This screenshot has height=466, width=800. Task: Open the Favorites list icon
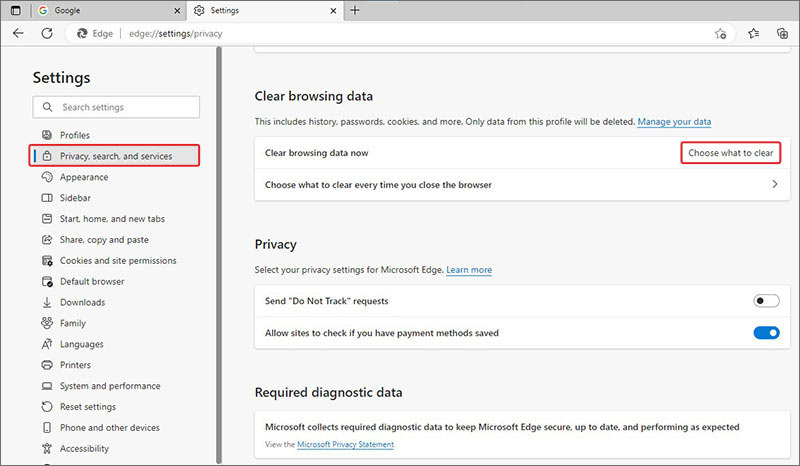[x=754, y=34]
